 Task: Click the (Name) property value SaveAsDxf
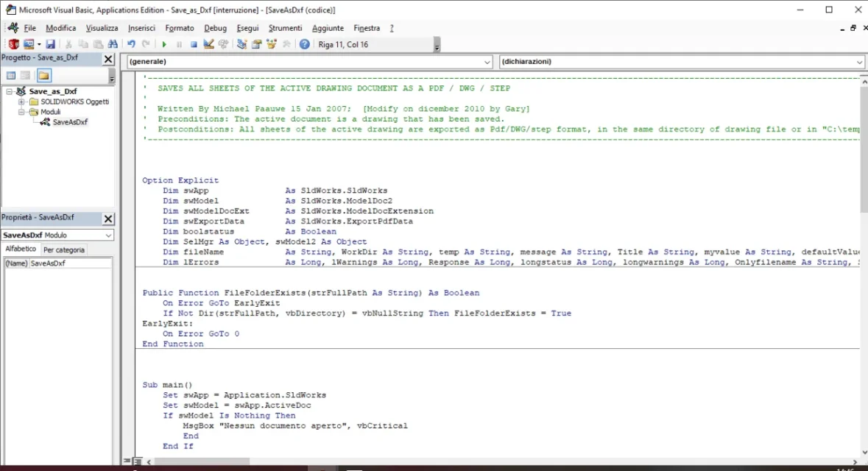[x=70, y=263]
